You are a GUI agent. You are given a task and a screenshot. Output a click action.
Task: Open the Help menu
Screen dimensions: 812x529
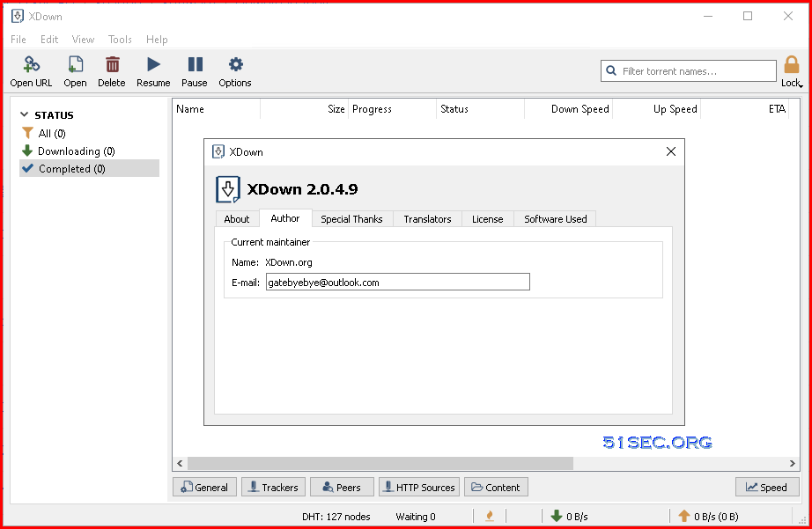tap(157, 40)
